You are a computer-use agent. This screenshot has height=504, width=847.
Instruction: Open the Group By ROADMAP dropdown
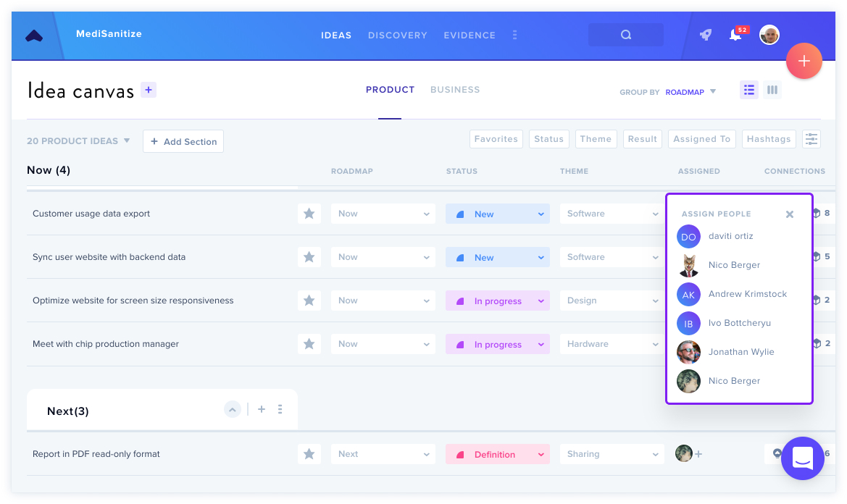click(690, 92)
